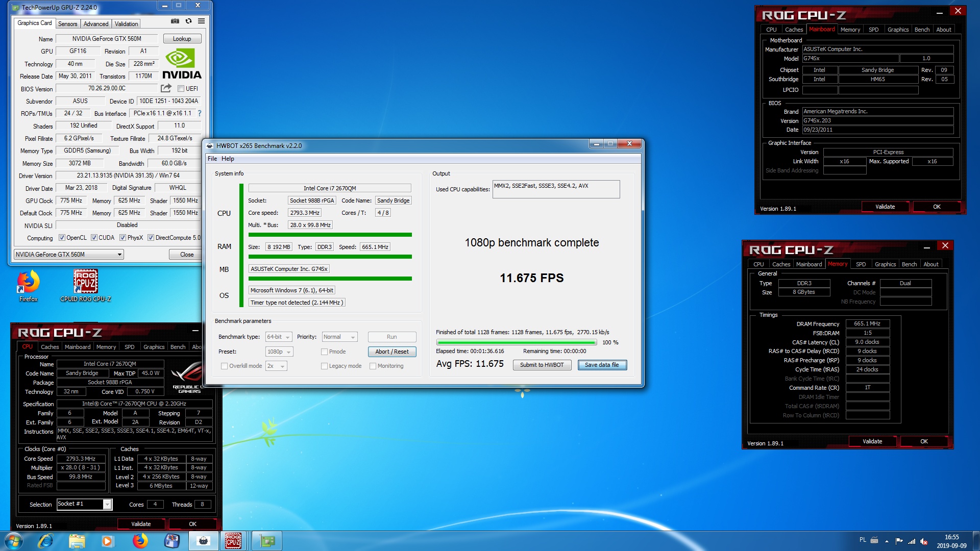Open the CPUID ROG CPU-Z desktop shortcut
This screenshot has height=551, width=980.
click(86, 286)
